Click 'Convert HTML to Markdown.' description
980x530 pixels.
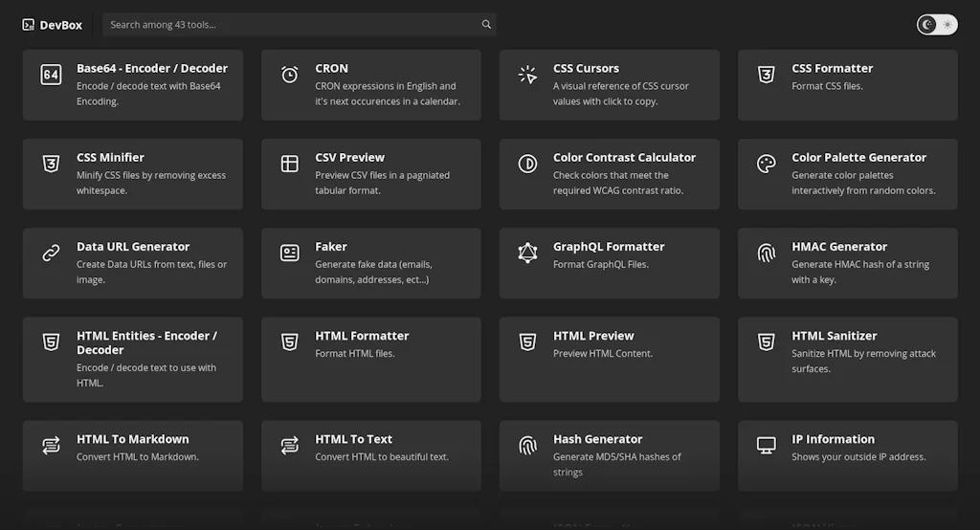(x=138, y=457)
